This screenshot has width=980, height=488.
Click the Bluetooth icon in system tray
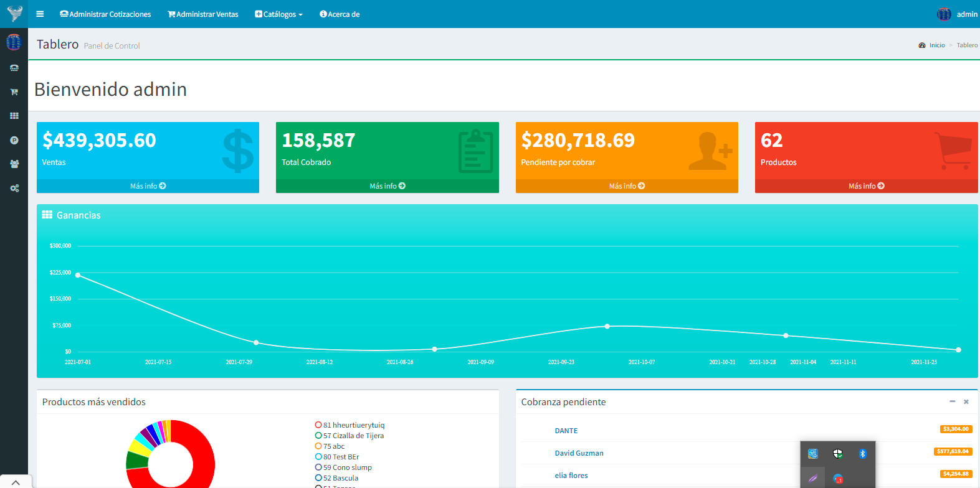tap(862, 454)
